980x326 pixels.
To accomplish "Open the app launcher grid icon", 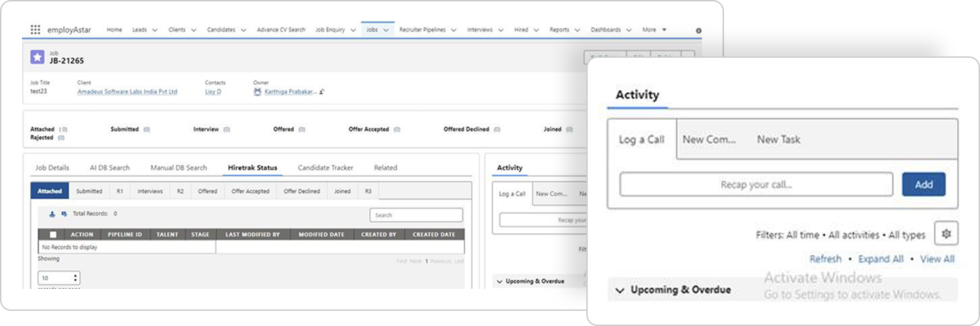I will click(x=36, y=30).
